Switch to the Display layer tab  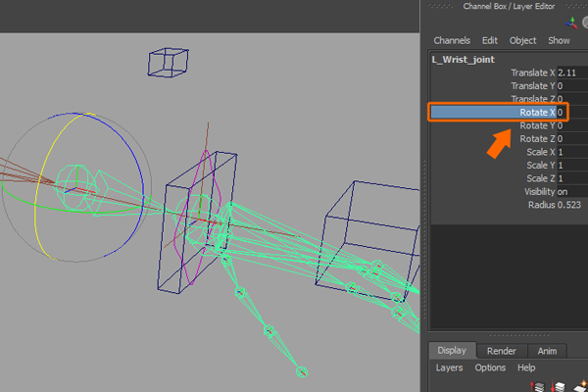click(x=452, y=351)
